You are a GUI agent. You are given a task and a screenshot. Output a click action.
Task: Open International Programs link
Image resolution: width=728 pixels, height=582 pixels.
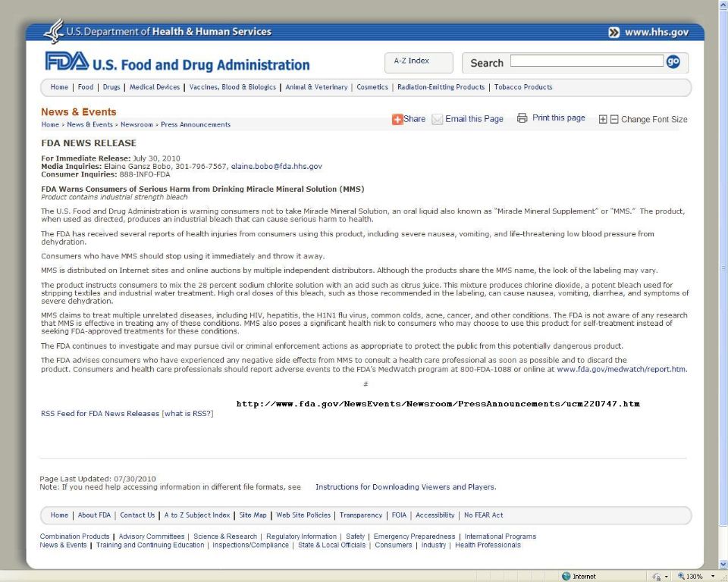[500, 537]
